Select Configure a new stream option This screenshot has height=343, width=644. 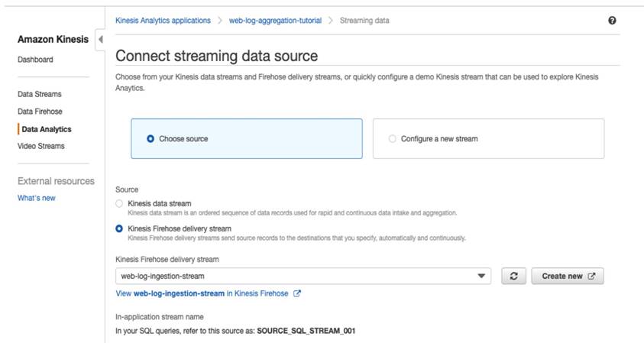pyautogui.click(x=392, y=139)
